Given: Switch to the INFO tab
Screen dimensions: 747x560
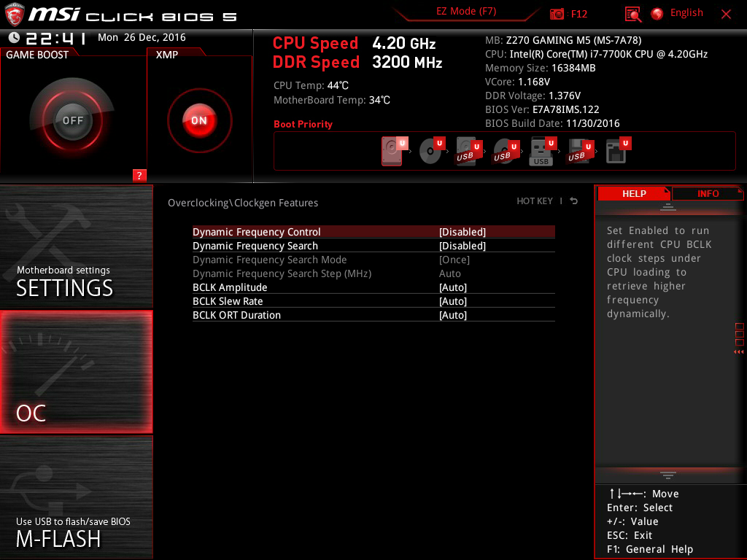Looking at the screenshot, I should (708, 193).
